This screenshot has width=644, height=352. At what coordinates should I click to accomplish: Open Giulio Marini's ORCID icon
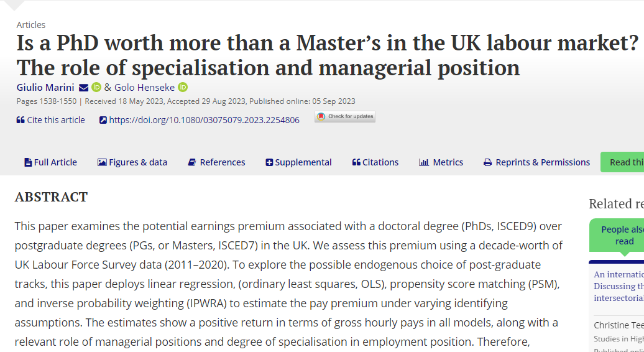(96, 87)
